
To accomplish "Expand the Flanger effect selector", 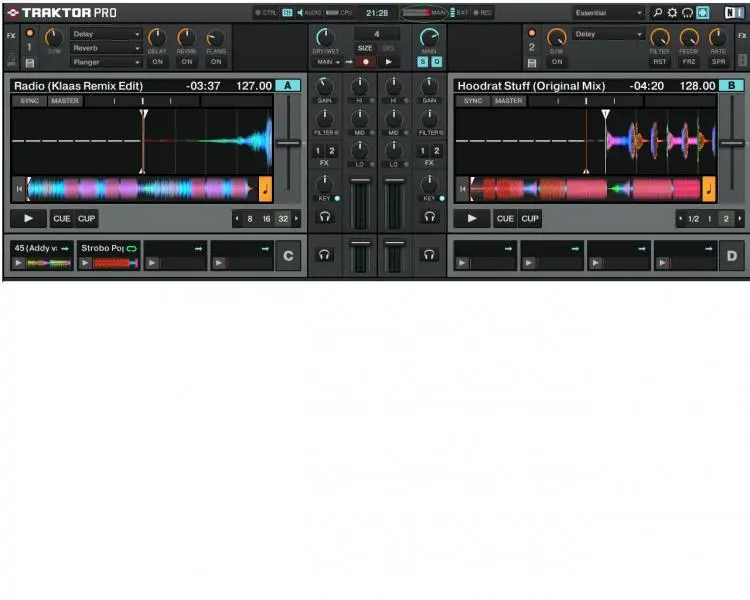I will 107,62.
